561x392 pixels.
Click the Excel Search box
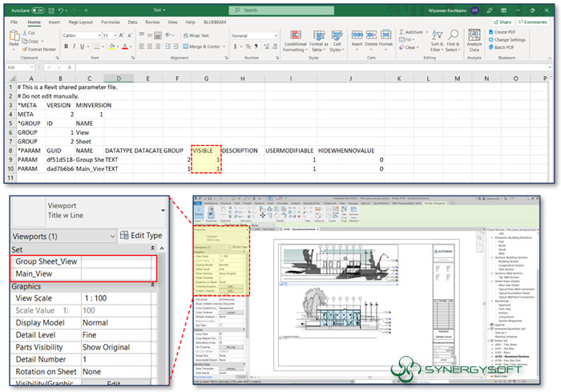tap(281, 10)
